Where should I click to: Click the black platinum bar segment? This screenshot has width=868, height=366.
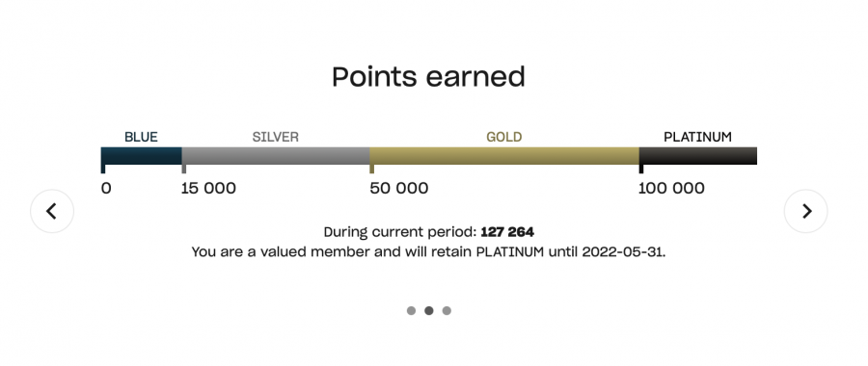[698, 156]
